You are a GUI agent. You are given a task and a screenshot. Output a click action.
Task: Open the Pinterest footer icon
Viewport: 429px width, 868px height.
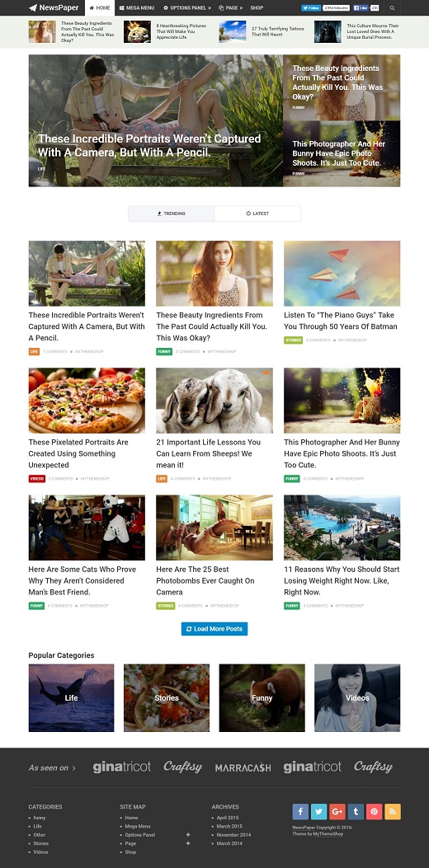(x=374, y=812)
